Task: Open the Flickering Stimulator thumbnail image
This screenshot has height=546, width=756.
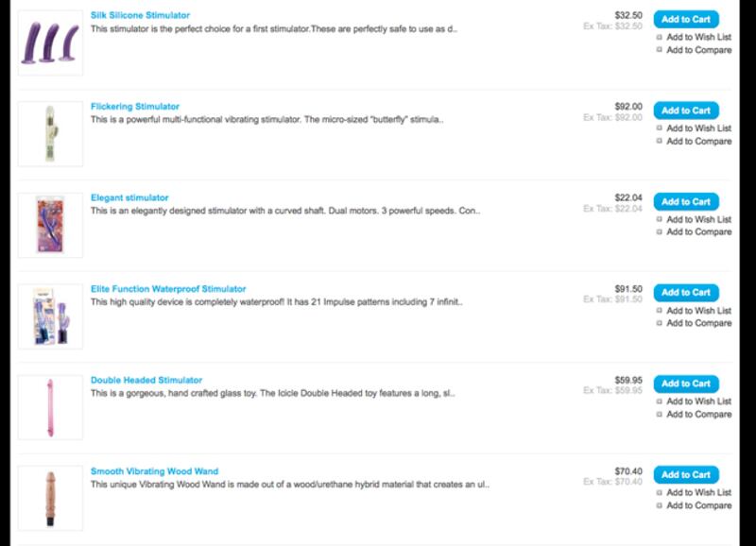Action: pos(50,134)
